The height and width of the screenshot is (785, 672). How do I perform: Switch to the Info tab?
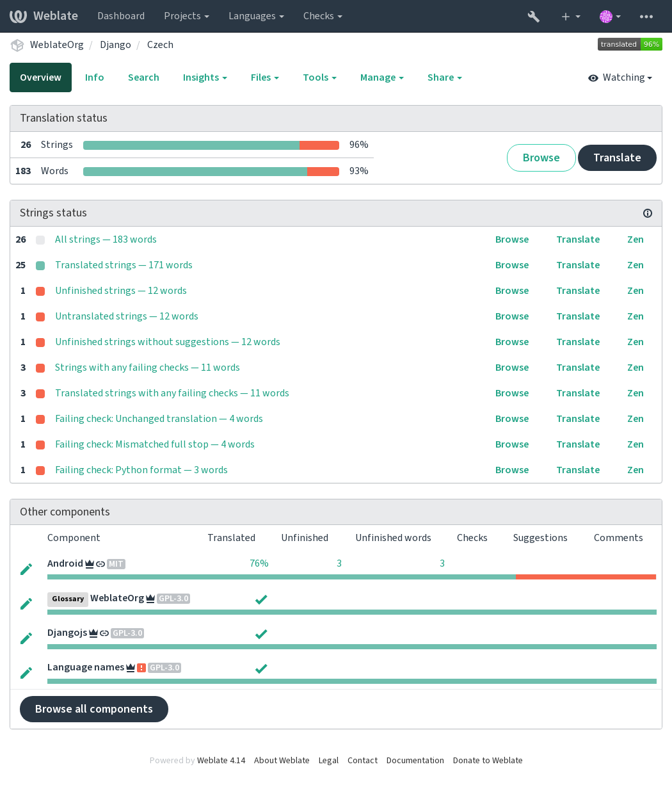click(x=94, y=77)
